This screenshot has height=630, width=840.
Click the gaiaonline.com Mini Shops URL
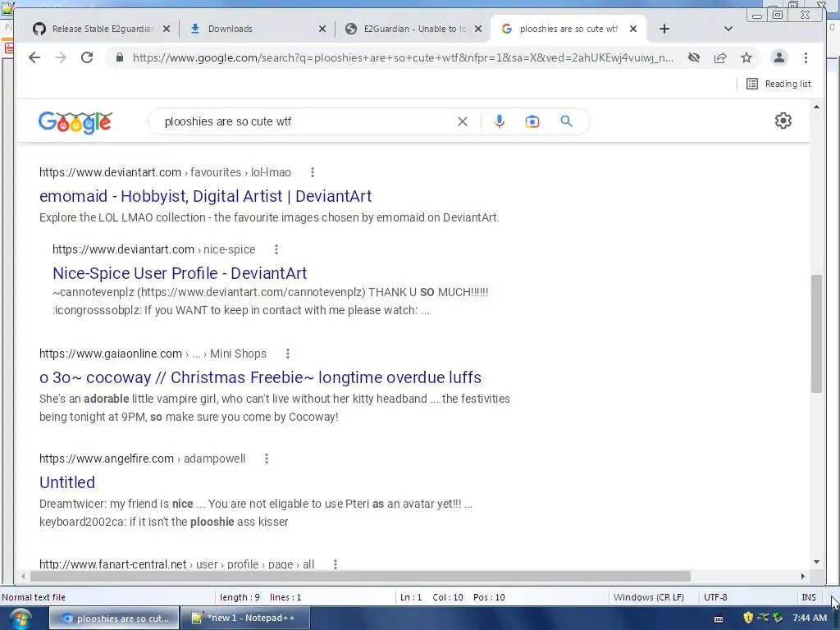coord(153,354)
